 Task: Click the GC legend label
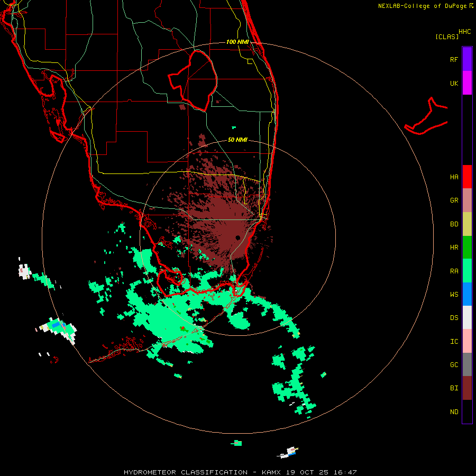(454, 365)
